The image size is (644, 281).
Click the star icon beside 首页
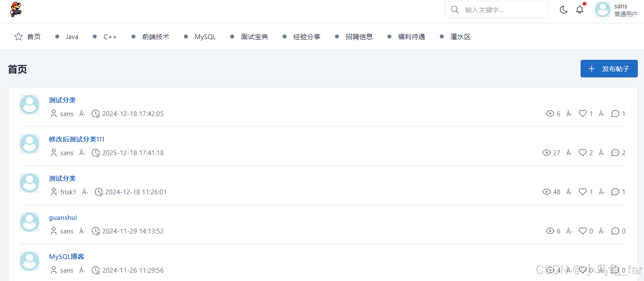coord(19,36)
